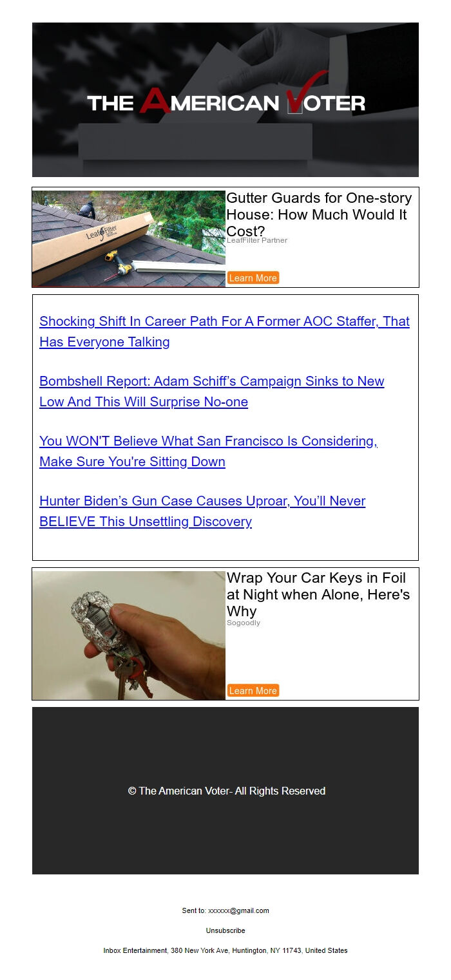Click the Inbox Entertainment mailing address
Image resolution: width=451 pixels, height=980 pixels.
click(x=225, y=950)
